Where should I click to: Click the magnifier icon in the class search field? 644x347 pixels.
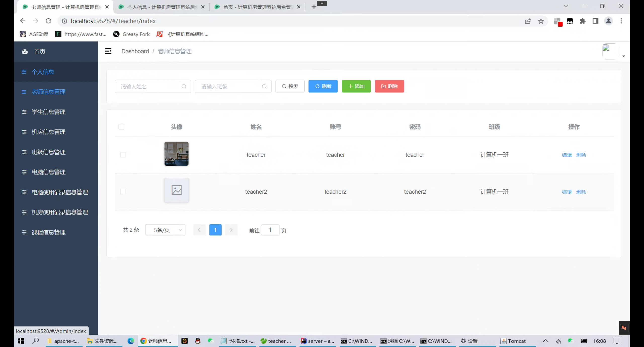(x=264, y=86)
